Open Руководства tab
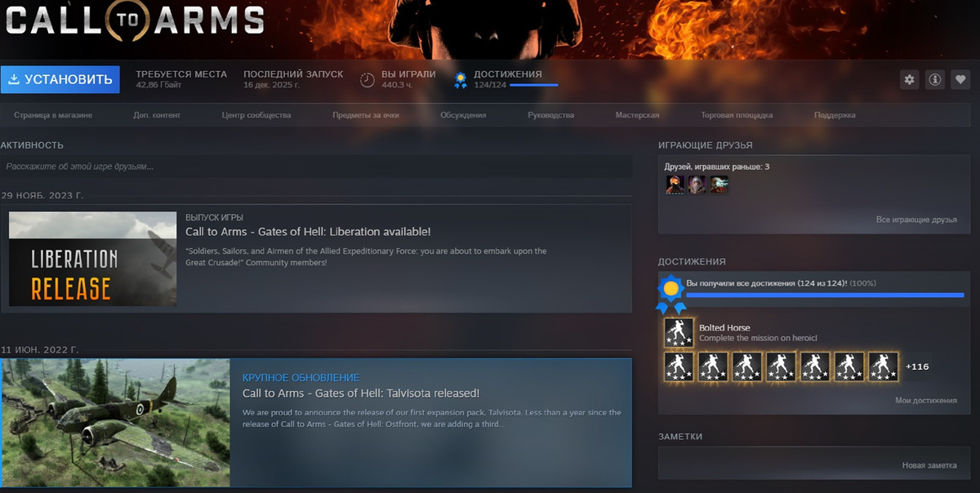This screenshot has width=980, height=493. (x=551, y=115)
